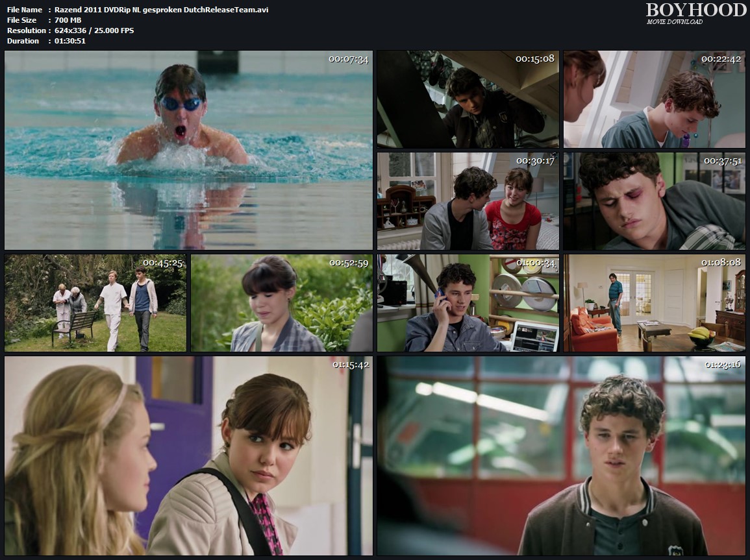This screenshot has height=560, width=750.
Task: Click the BOYHOOD logo
Action: pyautogui.click(x=695, y=10)
